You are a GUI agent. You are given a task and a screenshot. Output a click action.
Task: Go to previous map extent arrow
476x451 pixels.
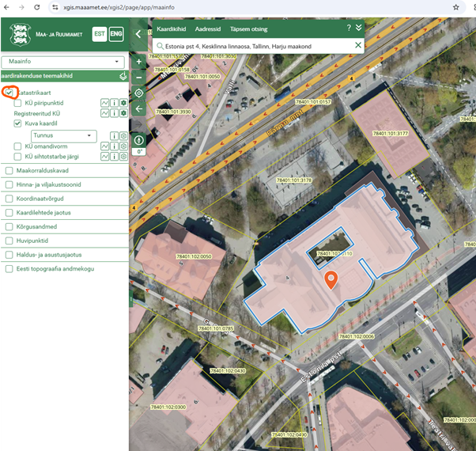[139, 108]
